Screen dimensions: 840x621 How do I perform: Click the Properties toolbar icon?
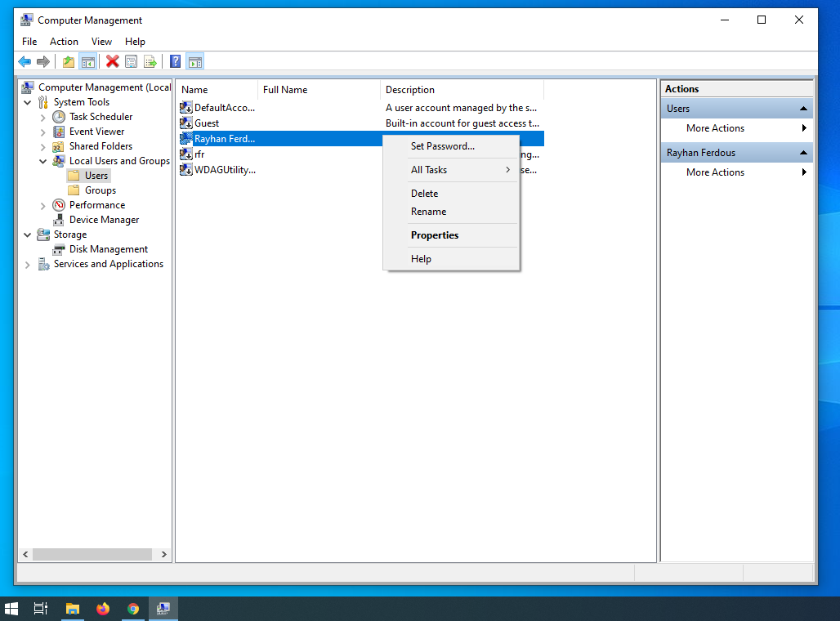point(132,61)
